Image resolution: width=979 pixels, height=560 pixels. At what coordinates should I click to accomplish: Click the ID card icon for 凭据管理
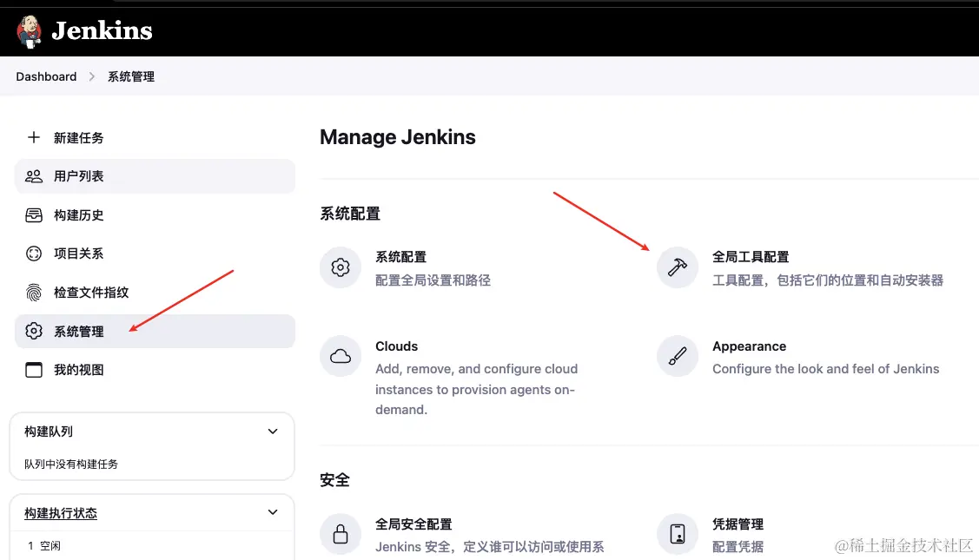coord(678,535)
